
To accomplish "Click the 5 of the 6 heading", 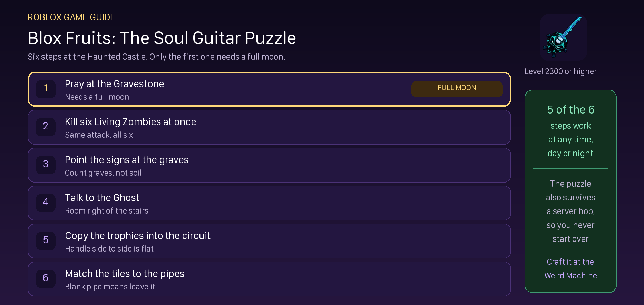I will pos(570,110).
